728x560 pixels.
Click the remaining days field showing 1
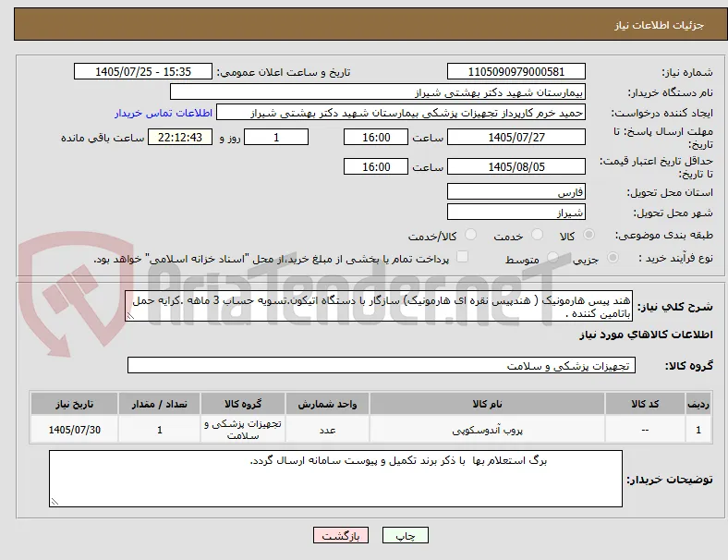click(x=276, y=137)
